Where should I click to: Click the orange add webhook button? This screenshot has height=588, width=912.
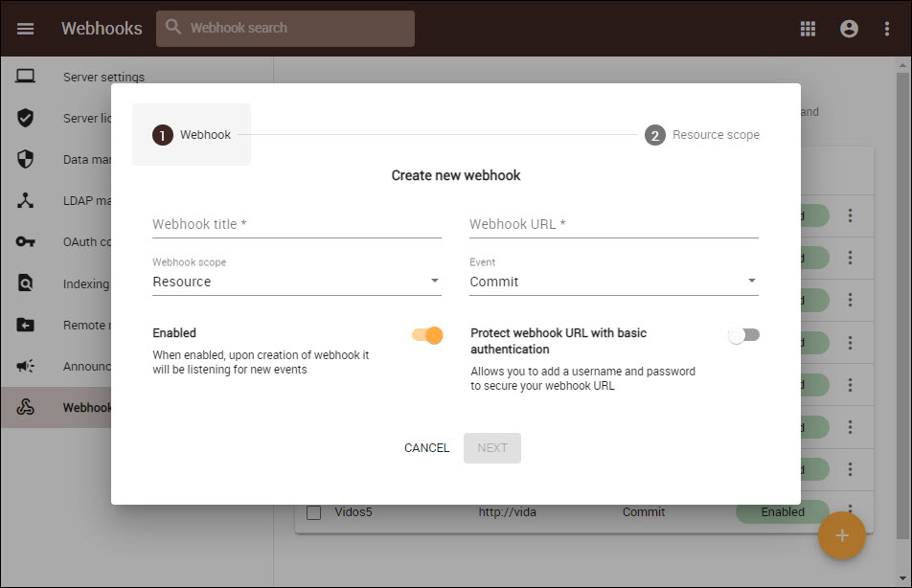pos(841,536)
